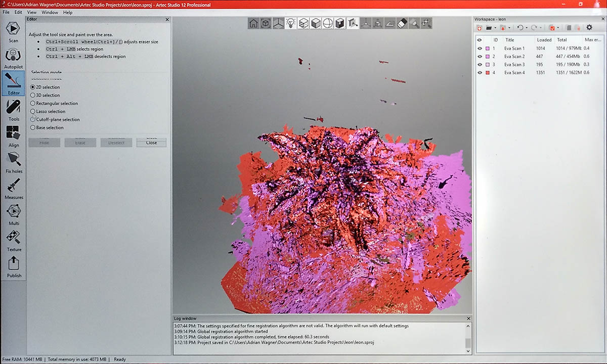
Task: Select the Editor tool in sidebar
Action: click(x=13, y=83)
